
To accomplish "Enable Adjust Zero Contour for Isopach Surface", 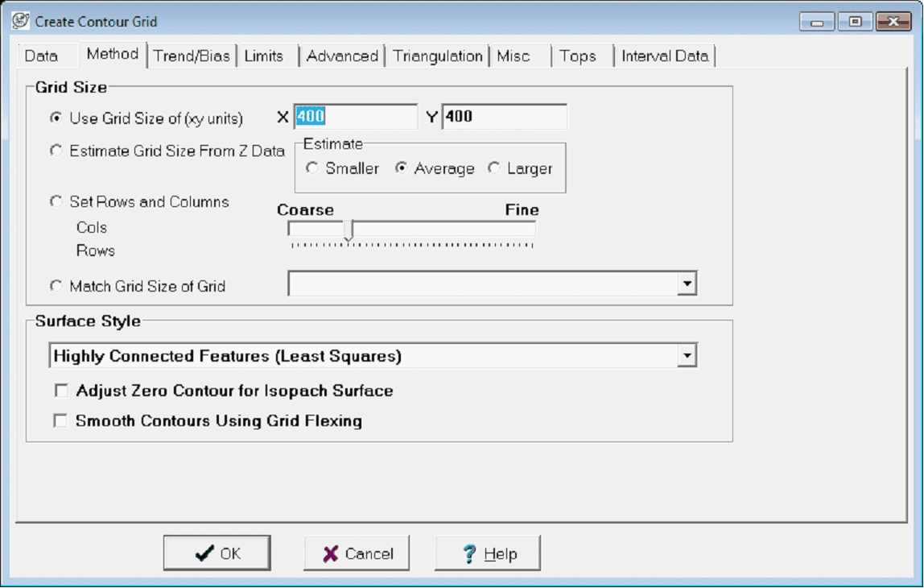I will click(60, 391).
